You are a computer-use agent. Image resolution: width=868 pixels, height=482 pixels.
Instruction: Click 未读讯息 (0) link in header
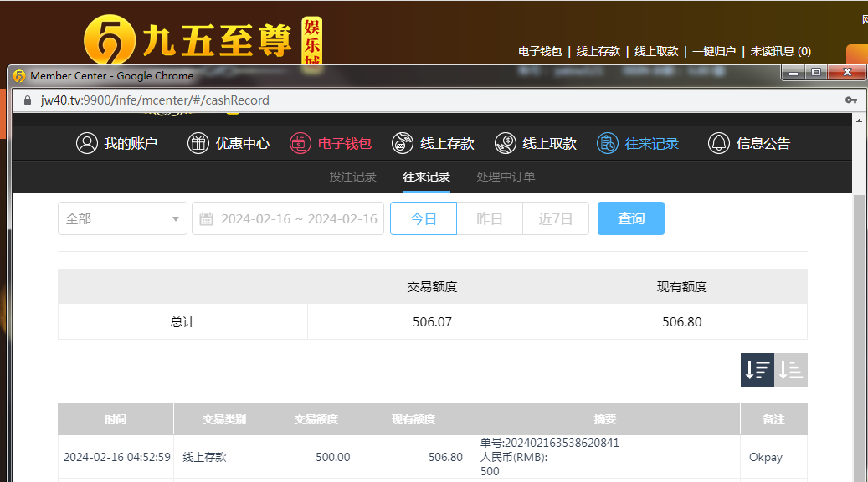(x=781, y=52)
